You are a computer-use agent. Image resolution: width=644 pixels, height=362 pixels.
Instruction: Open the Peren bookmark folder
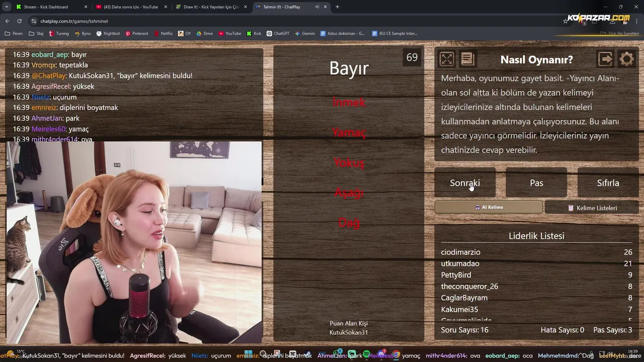14,34
